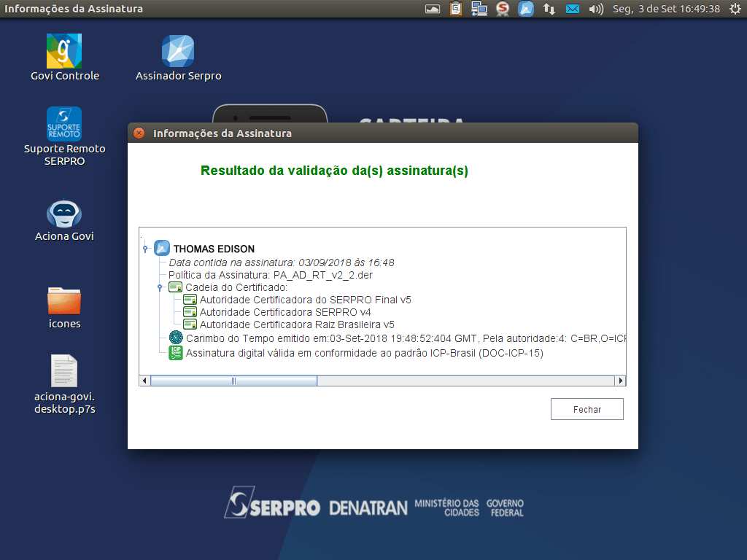
Task: Open the clipboard tray icon
Action: pos(456,9)
